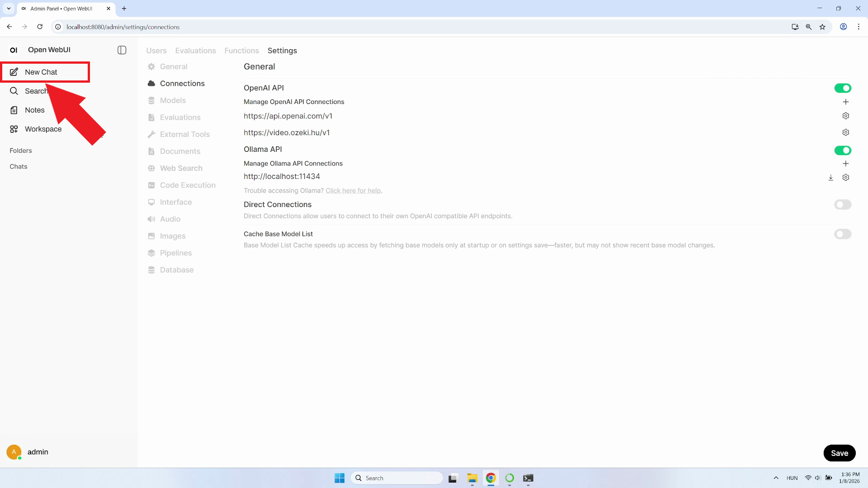The width and height of the screenshot is (868, 488).
Task: Switch to the Users tab
Action: pos(156,50)
